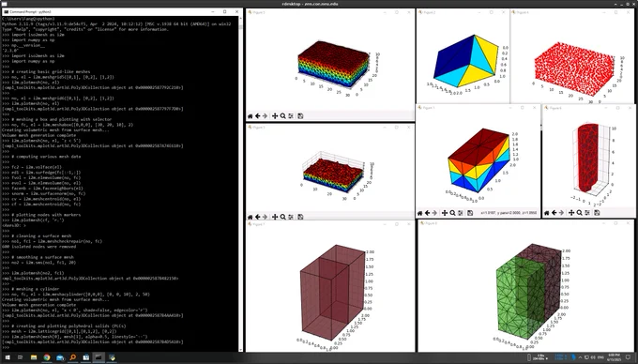Click the translucent lattice grid plot
Image resolution: width=638 pixels, height=364 pixels.
(x=333, y=292)
